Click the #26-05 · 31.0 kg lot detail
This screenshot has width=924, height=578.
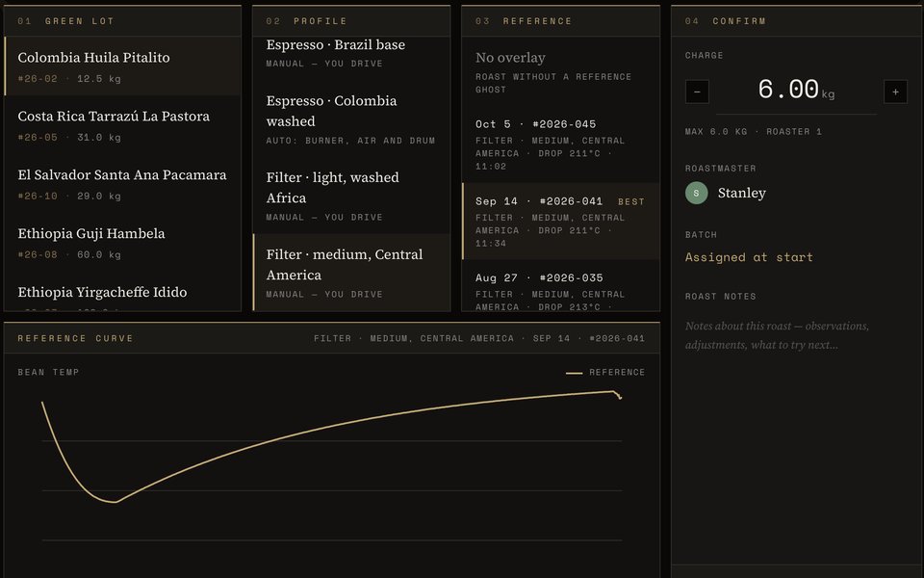click(x=69, y=138)
